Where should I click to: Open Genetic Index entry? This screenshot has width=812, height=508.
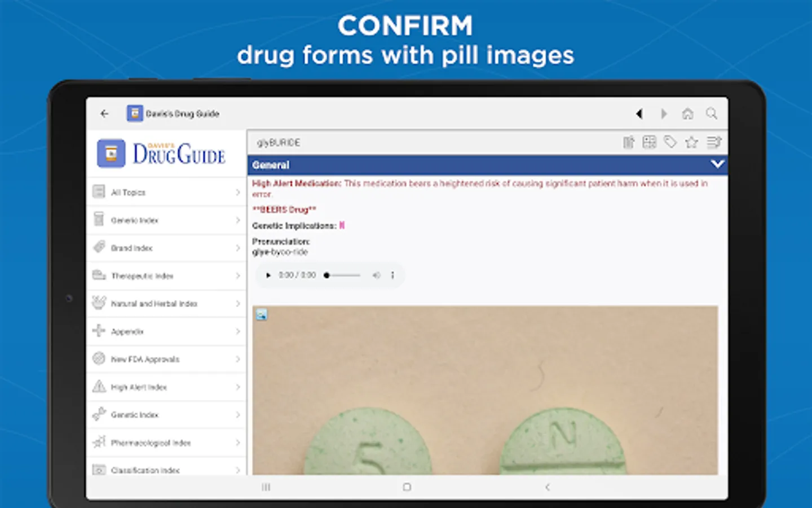(167, 415)
